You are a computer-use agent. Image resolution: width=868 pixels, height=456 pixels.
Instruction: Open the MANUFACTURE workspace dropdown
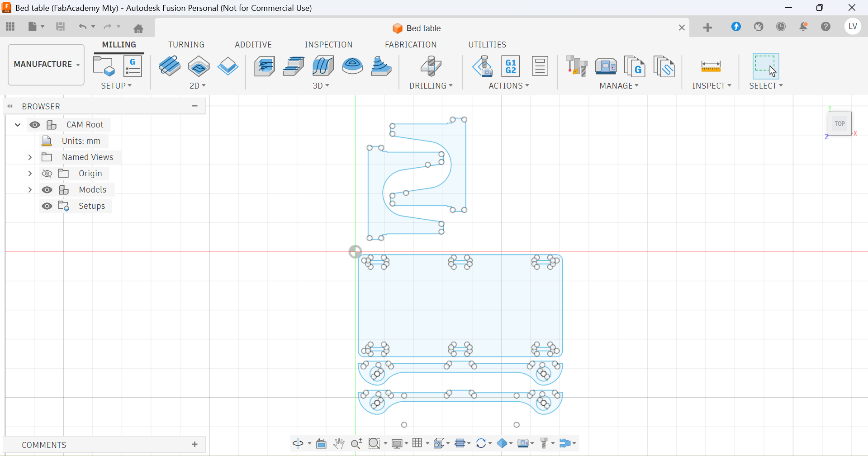(x=46, y=64)
